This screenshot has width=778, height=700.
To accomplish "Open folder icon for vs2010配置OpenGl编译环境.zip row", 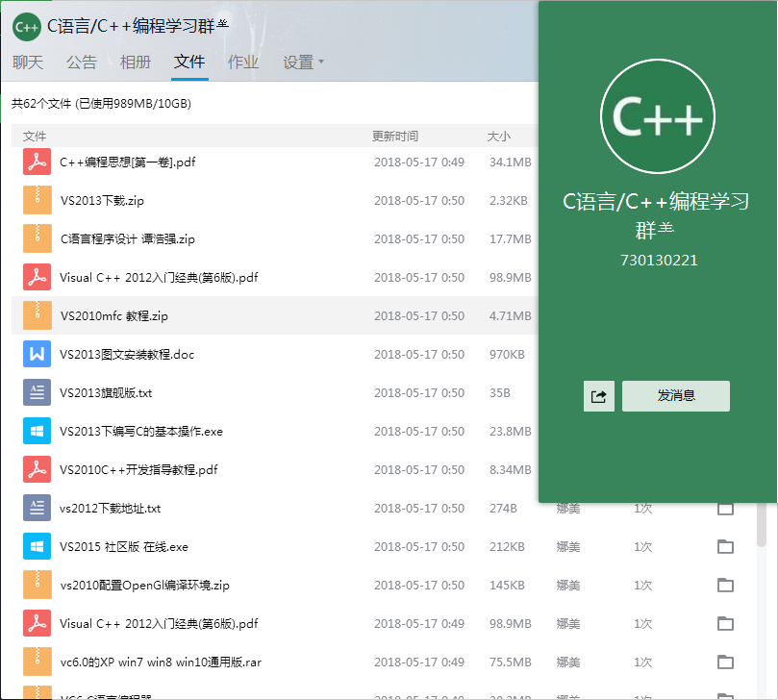I will (725, 585).
